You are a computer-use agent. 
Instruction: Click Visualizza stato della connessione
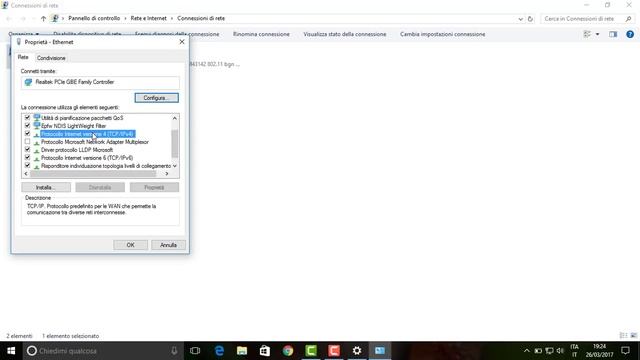tap(344, 34)
